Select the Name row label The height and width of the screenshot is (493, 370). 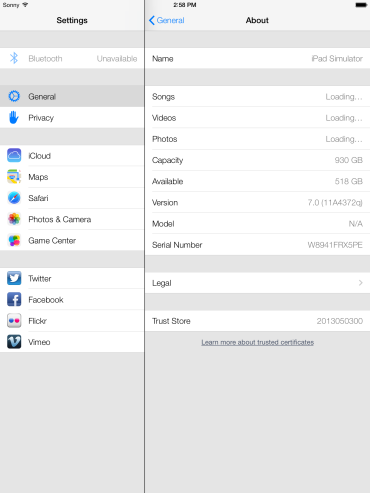[x=163, y=59]
